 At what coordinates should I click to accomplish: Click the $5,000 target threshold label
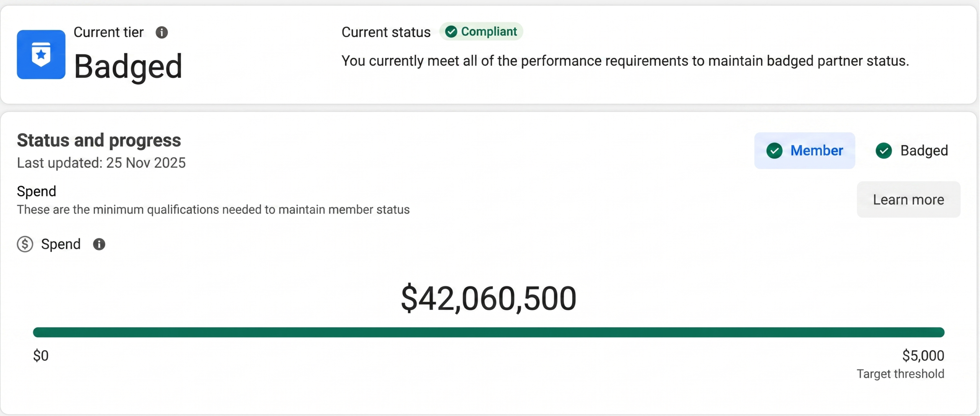(923, 355)
